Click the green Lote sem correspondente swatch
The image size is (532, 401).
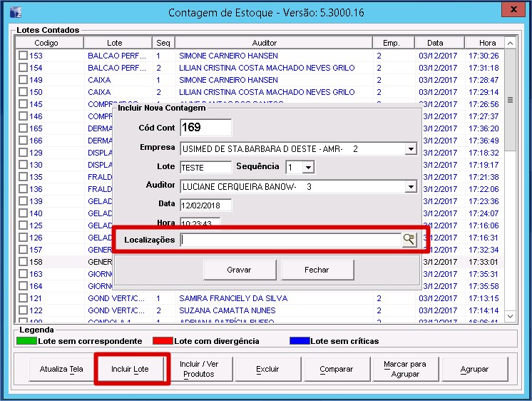click(x=26, y=341)
